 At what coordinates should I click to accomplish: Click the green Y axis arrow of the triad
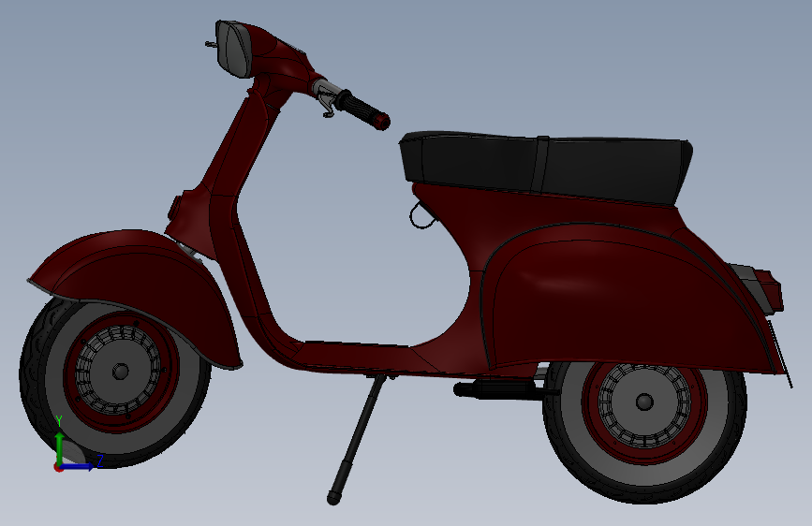click(x=60, y=447)
